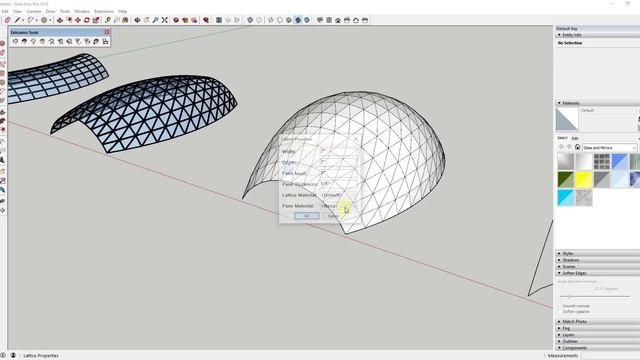Switch to Hidden Line face style
The image size is (640, 360).
pos(280,20)
